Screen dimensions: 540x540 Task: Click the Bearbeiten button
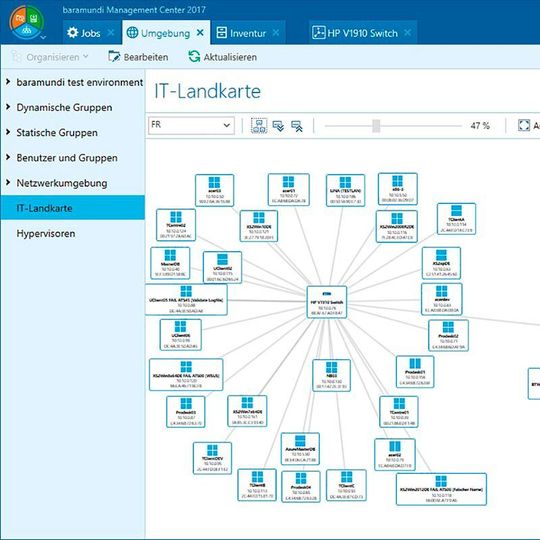138,57
